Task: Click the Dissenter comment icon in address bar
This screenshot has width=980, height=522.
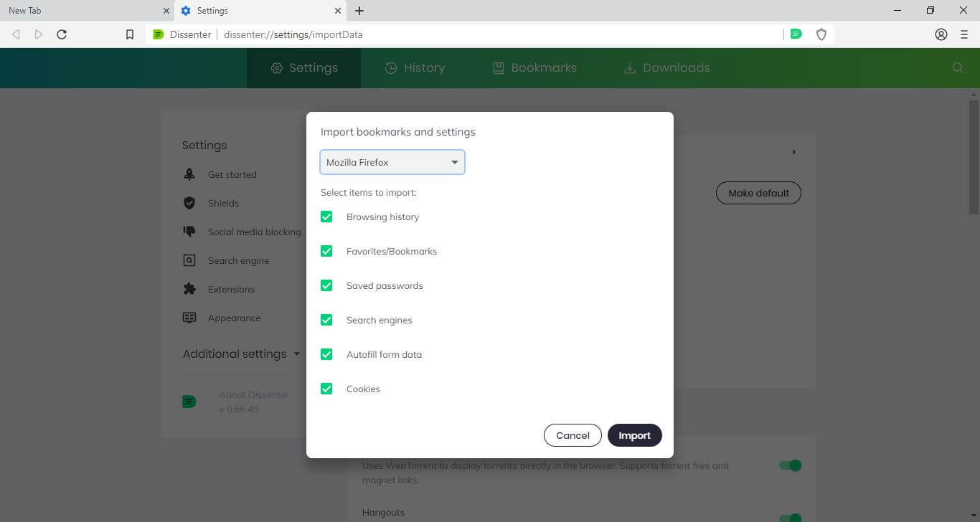Action: coord(796,34)
